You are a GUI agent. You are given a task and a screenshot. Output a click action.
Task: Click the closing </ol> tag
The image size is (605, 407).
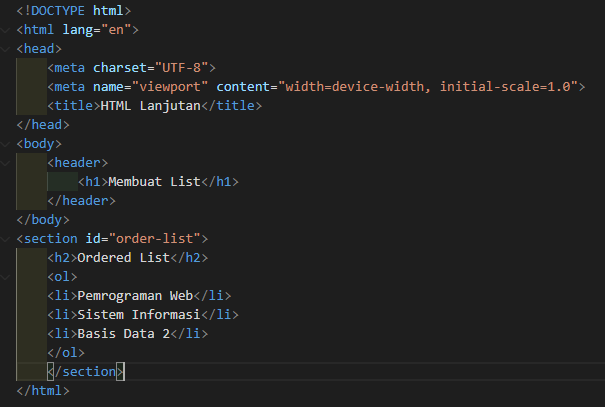point(66,353)
